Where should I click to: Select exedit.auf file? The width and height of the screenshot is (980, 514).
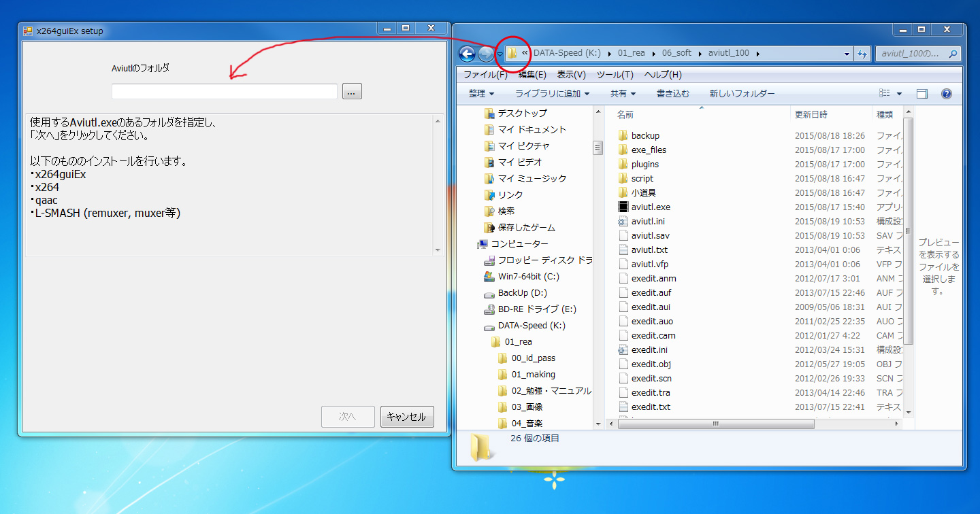651,292
